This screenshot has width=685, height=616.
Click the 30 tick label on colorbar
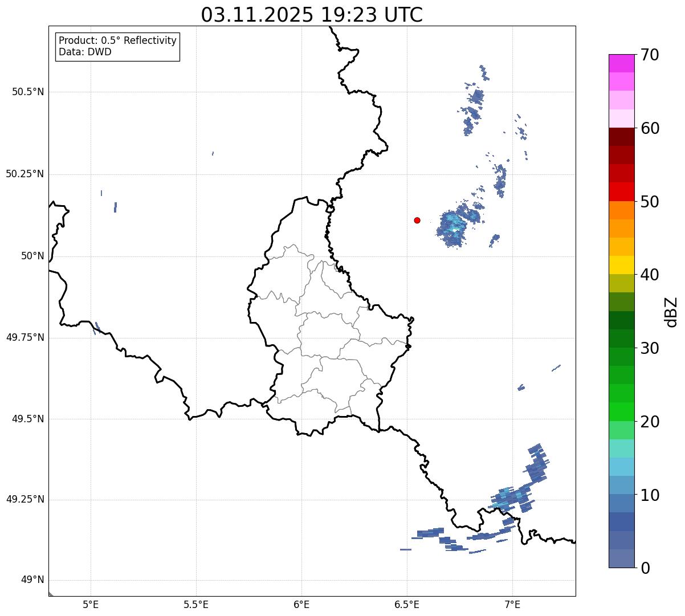(650, 348)
